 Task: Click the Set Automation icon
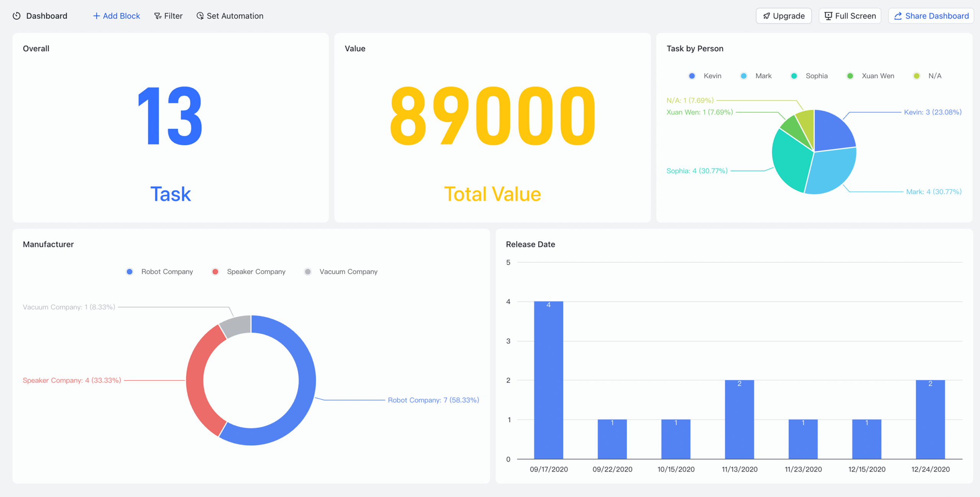(x=200, y=16)
